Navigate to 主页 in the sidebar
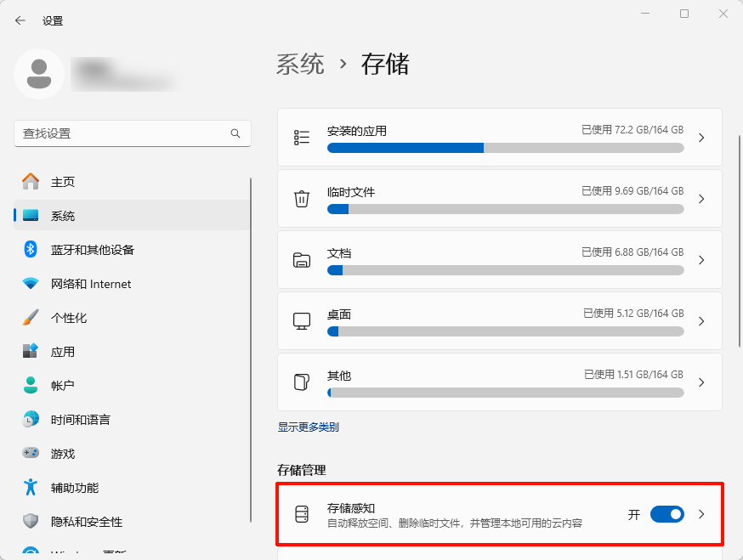Screen dimensions: 743x560 click(x=61, y=181)
